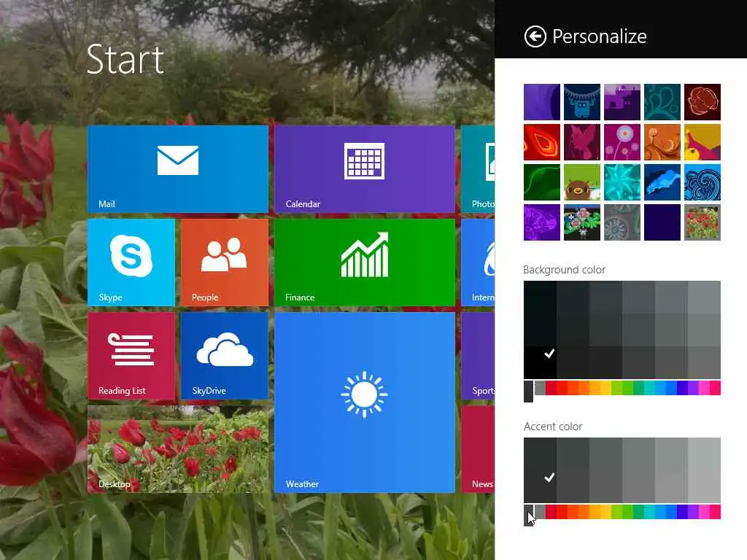
Task: Choose lime green in Background color hue strip
Action: pos(616,388)
